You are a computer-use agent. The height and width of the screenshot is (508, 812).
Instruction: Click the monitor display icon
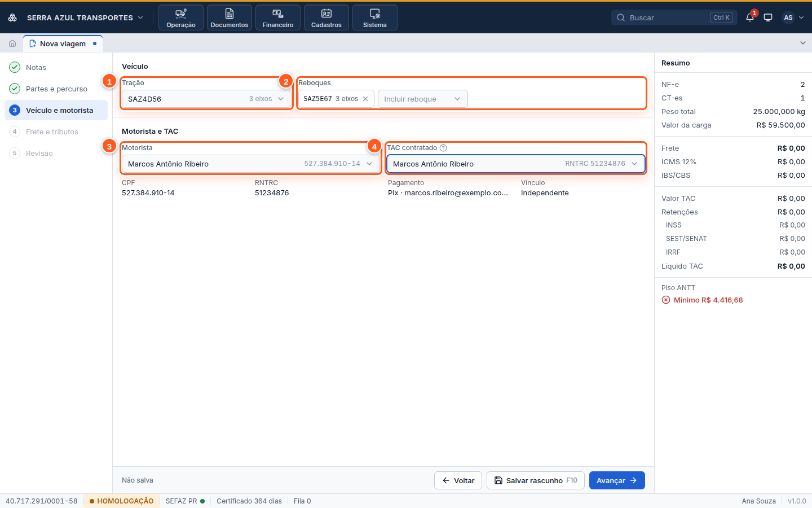point(768,17)
